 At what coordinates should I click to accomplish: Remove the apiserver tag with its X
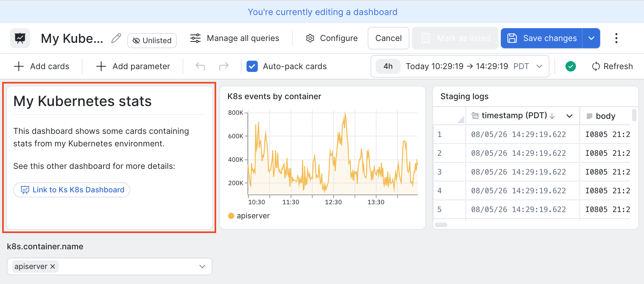[53, 266]
